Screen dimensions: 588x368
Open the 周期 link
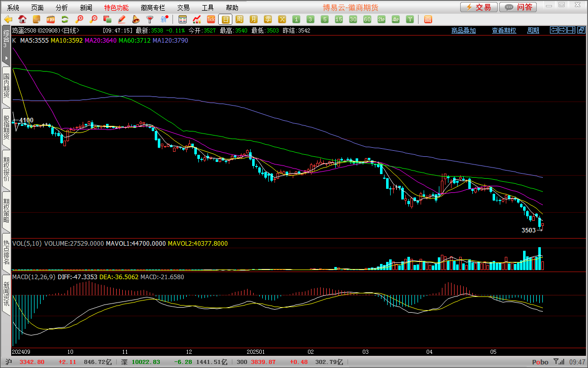pyautogui.click(x=533, y=30)
